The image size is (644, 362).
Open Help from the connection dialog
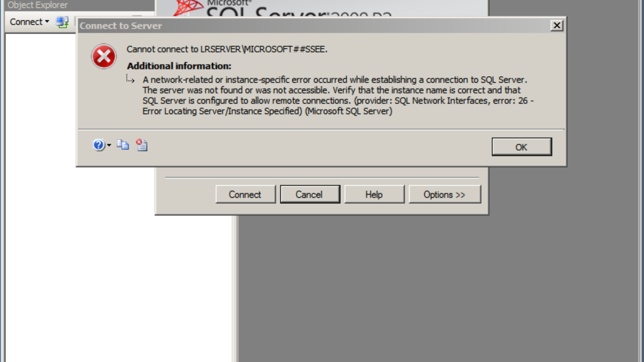[x=374, y=195]
